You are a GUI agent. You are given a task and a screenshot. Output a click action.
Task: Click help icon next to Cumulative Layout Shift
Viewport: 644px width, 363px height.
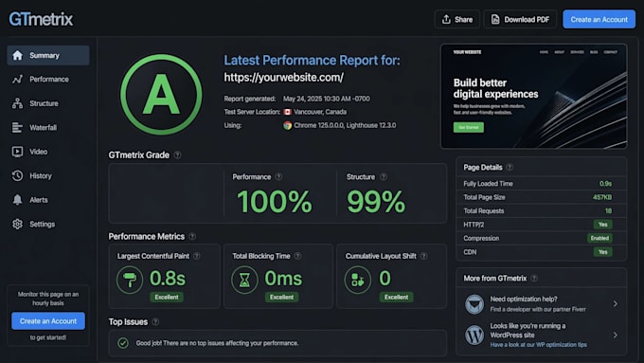pos(424,256)
